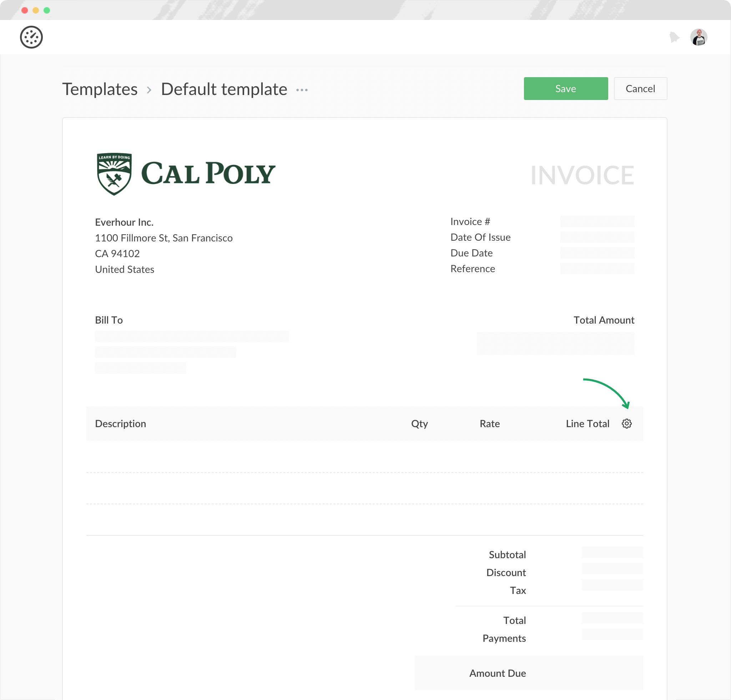
Task: Click the Cal Poly logo image
Action: (x=186, y=174)
